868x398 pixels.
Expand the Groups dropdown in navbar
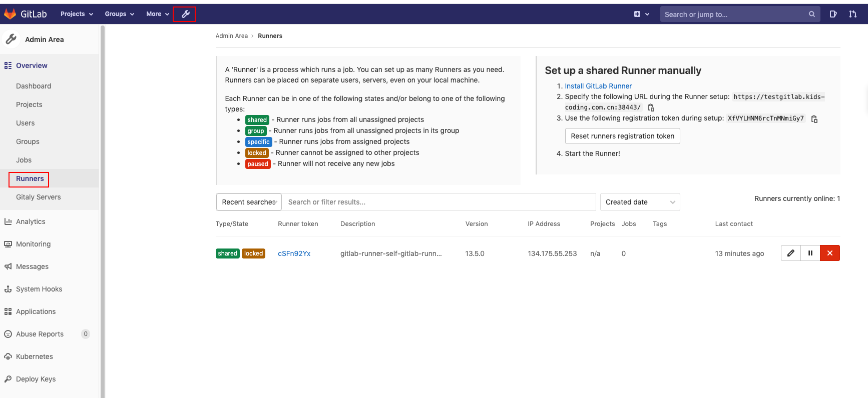(x=120, y=14)
